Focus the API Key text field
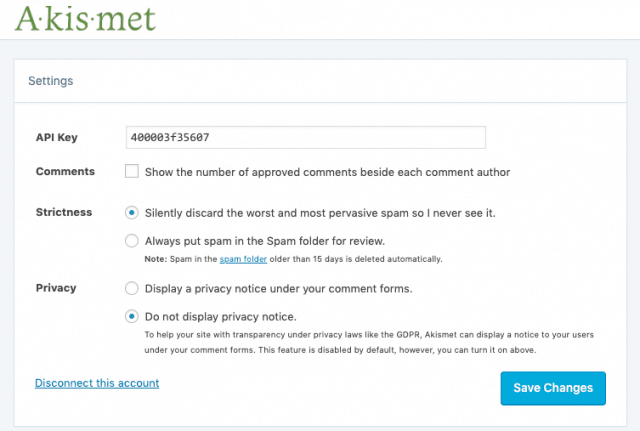The height and width of the screenshot is (431, 640). point(306,137)
